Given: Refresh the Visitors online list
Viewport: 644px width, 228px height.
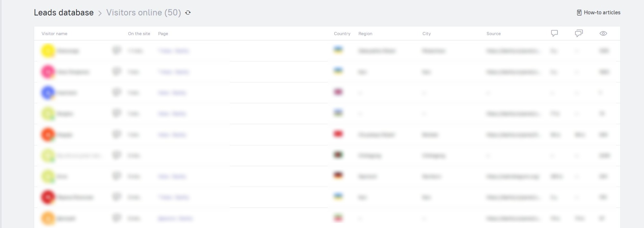Looking at the screenshot, I should [x=188, y=13].
